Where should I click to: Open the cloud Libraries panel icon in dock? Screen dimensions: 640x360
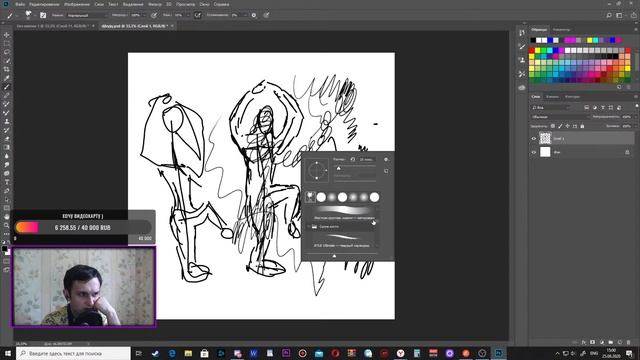tap(522, 88)
